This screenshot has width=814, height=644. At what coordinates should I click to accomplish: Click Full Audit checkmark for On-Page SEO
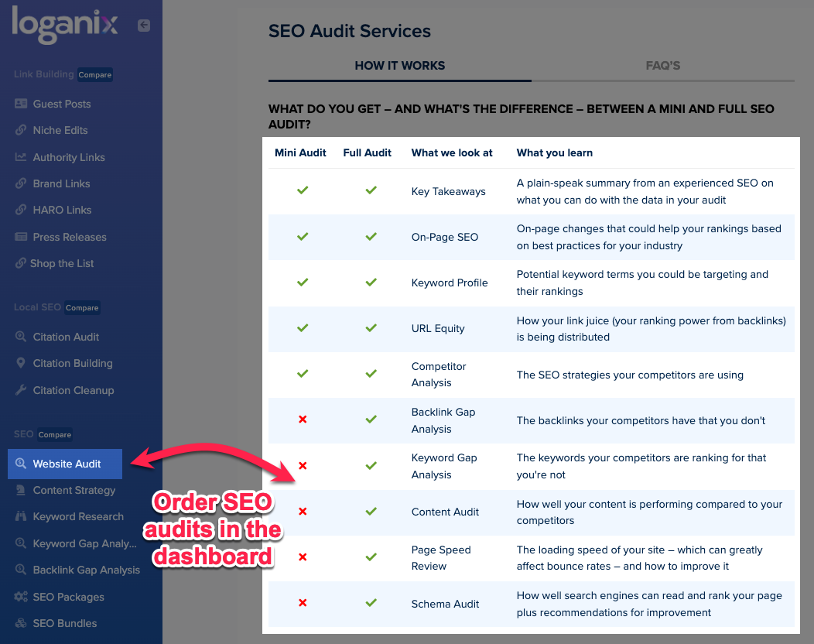[x=371, y=236]
